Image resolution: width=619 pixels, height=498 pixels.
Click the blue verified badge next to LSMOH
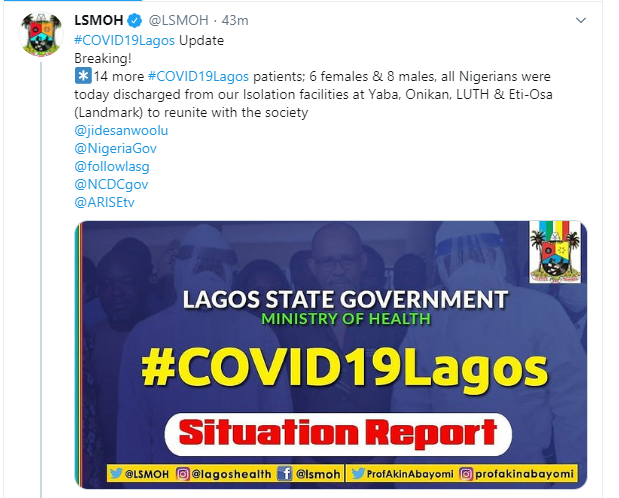coord(135,20)
